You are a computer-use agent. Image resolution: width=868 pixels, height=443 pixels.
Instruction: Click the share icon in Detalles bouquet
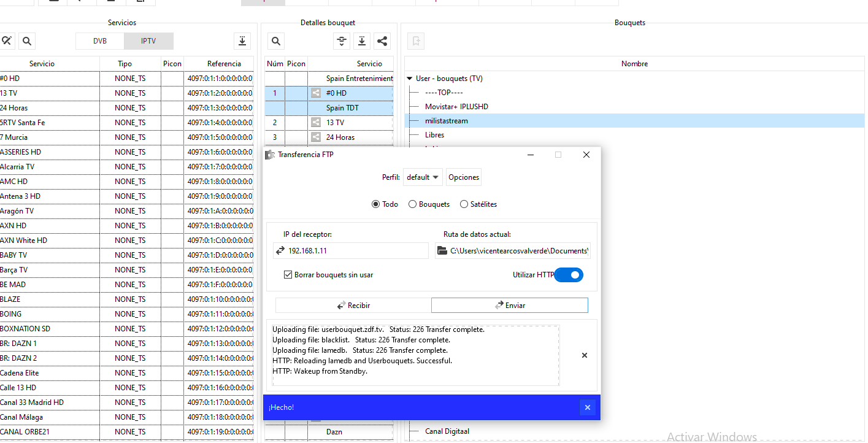tap(382, 41)
